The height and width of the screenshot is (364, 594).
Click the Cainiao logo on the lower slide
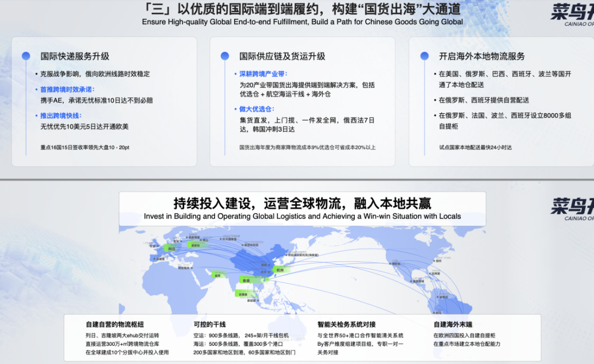[x=572, y=208]
